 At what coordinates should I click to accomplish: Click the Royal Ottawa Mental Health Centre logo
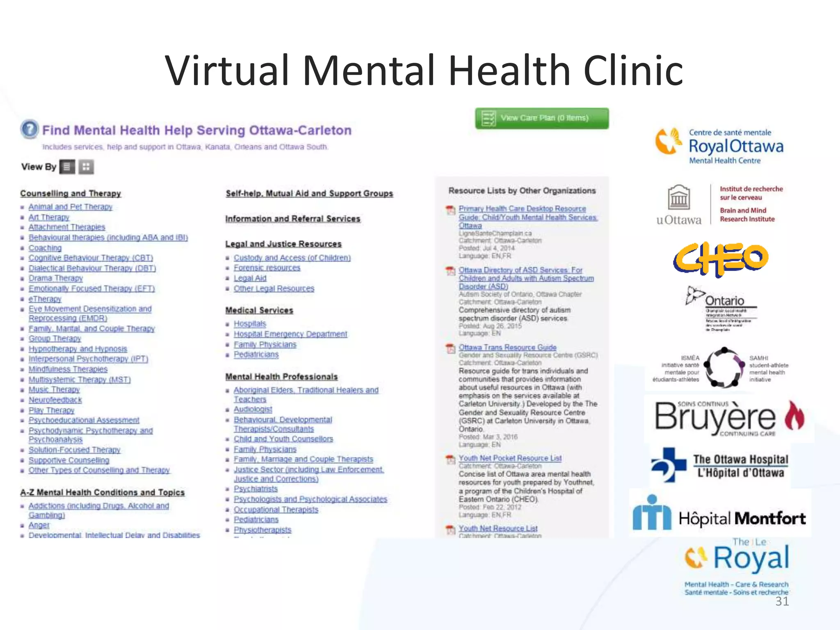(719, 146)
